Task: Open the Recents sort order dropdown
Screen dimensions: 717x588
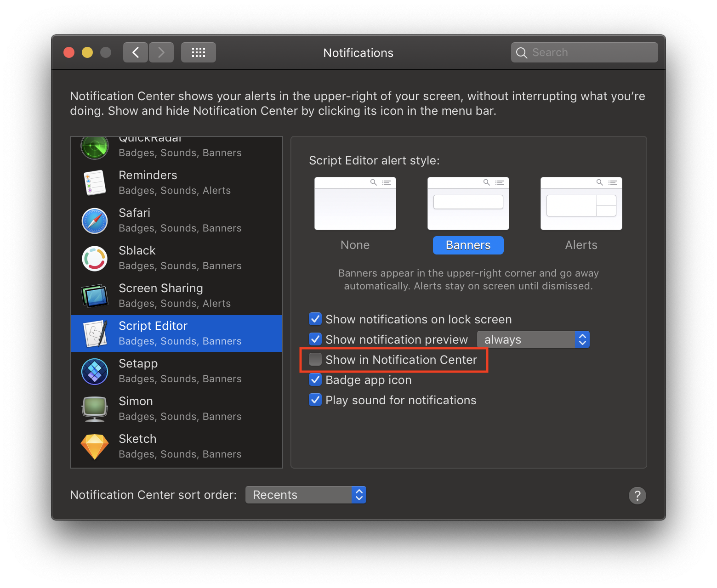Action: coord(306,495)
